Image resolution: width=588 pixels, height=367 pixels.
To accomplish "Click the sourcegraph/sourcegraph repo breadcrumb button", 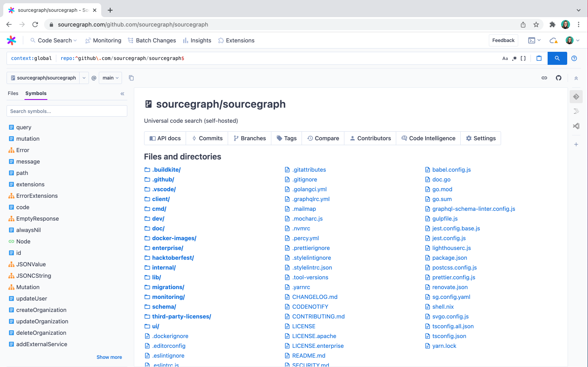I will 43,78.
